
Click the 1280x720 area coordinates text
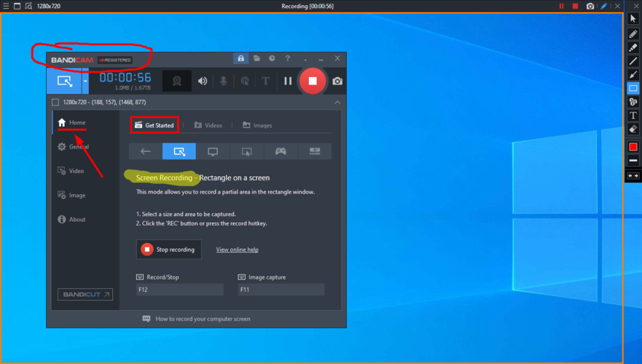point(104,102)
